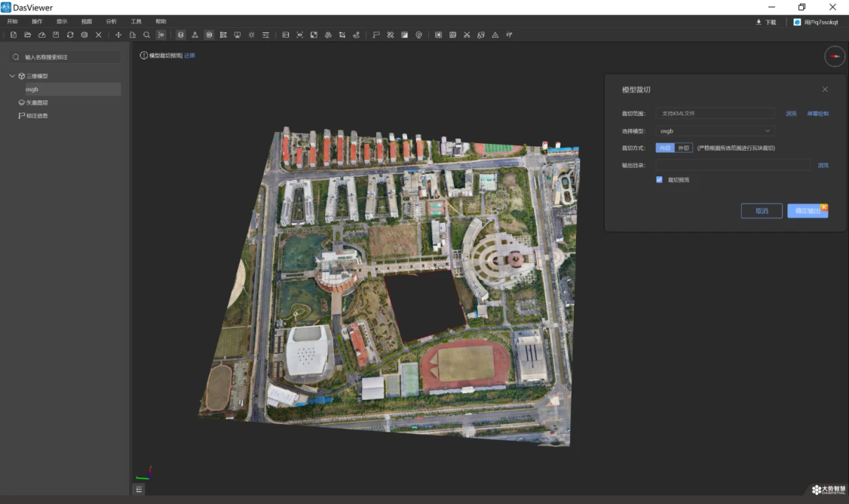Select the pan move cross-arrow tool
Viewport: 849px width, 504px height.
118,35
